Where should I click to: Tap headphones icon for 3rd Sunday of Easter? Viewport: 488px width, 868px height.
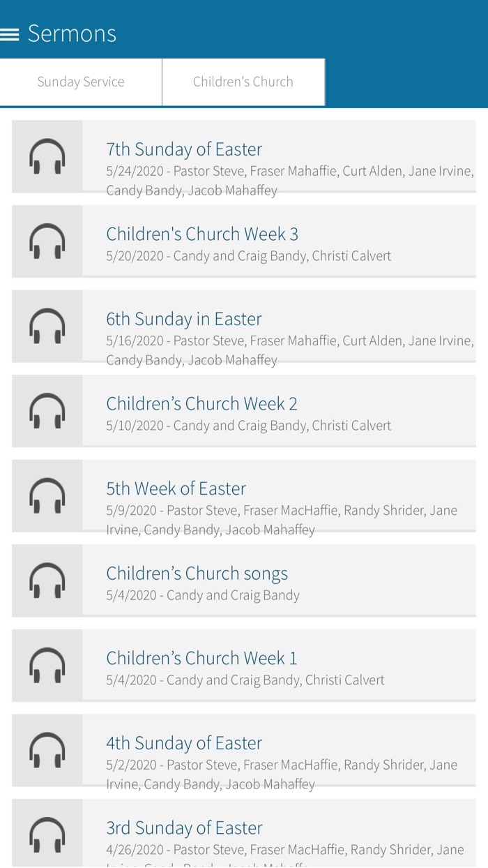[47, 833]
